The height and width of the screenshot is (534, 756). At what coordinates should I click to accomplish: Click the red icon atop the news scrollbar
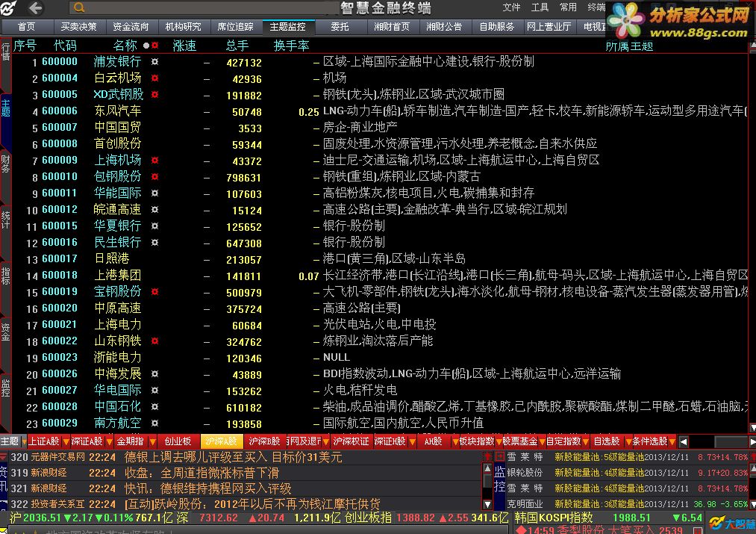pyautogui.click(x=487, y=456)
